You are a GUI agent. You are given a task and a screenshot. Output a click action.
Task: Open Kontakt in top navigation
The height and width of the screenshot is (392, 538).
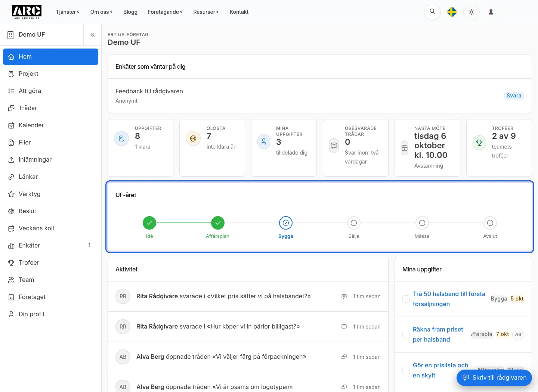239,12
